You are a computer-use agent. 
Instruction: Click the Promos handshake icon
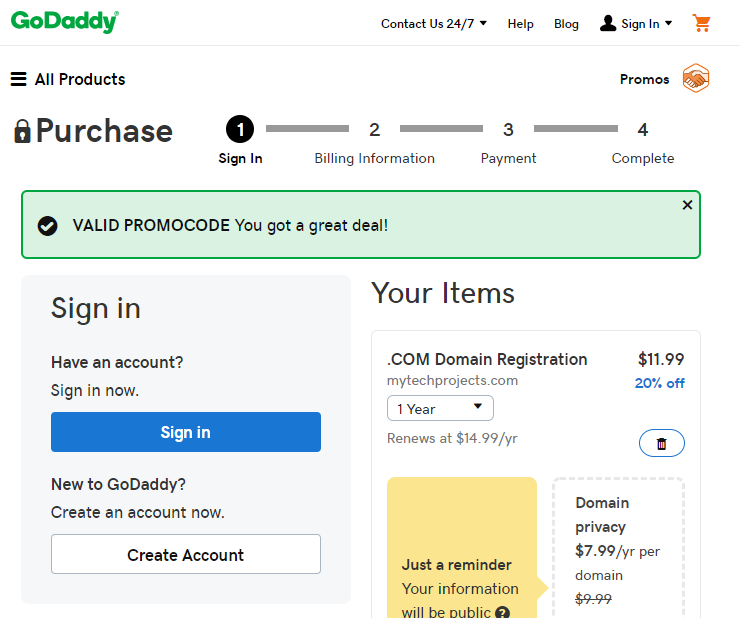click(x=696, y=78)
